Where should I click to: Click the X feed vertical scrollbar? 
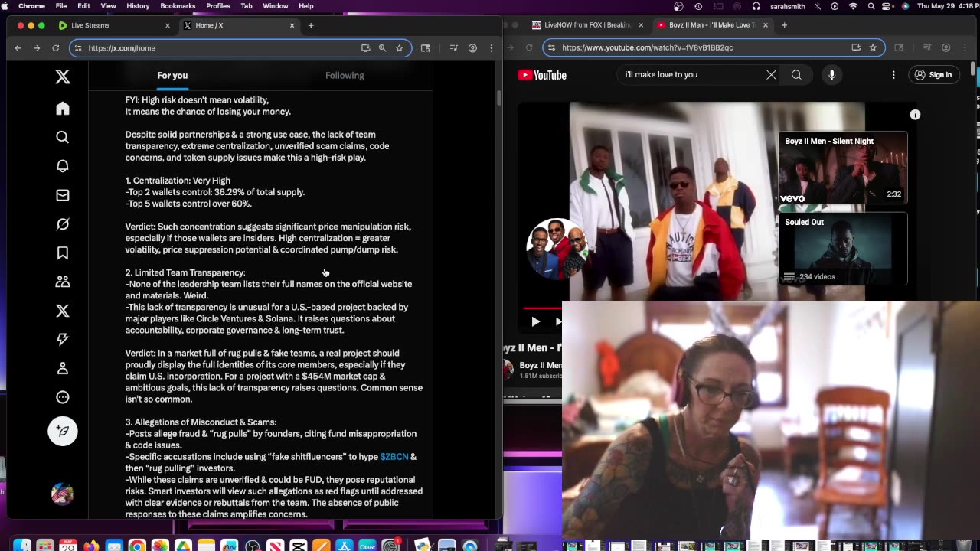(499, 99)
